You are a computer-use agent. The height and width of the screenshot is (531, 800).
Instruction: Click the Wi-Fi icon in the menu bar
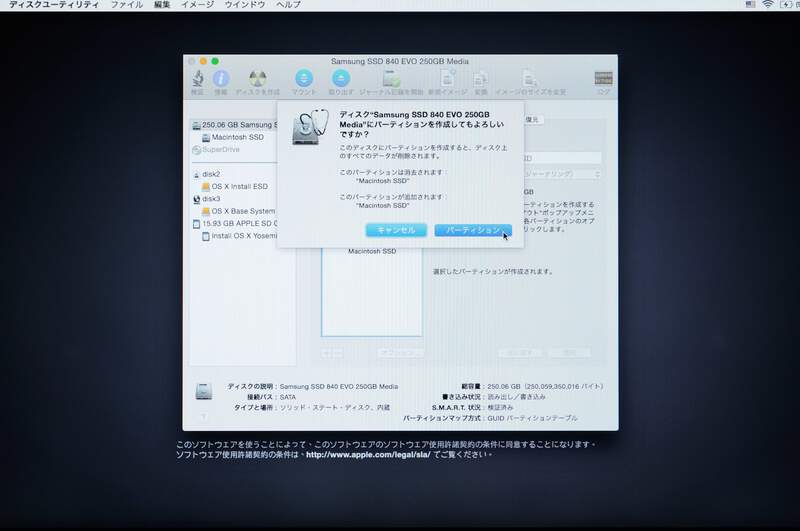767,5
